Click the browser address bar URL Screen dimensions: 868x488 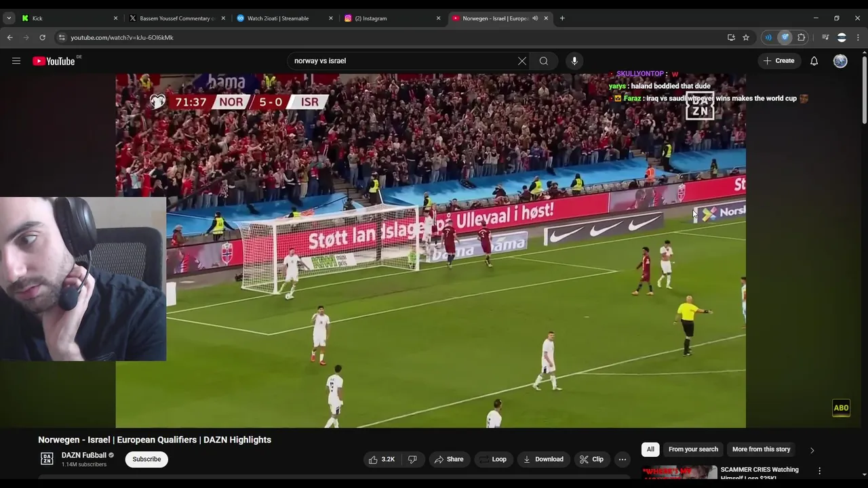[x=122, y=37]
